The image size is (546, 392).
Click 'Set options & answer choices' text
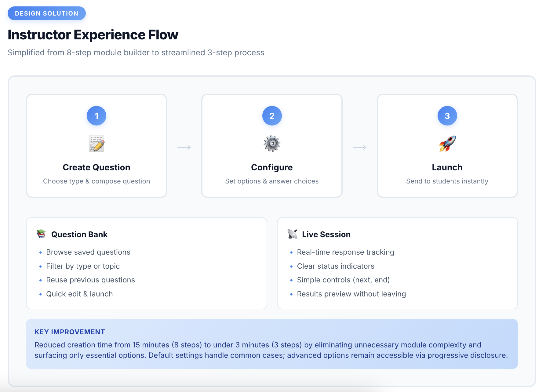(x=272, y=181)
